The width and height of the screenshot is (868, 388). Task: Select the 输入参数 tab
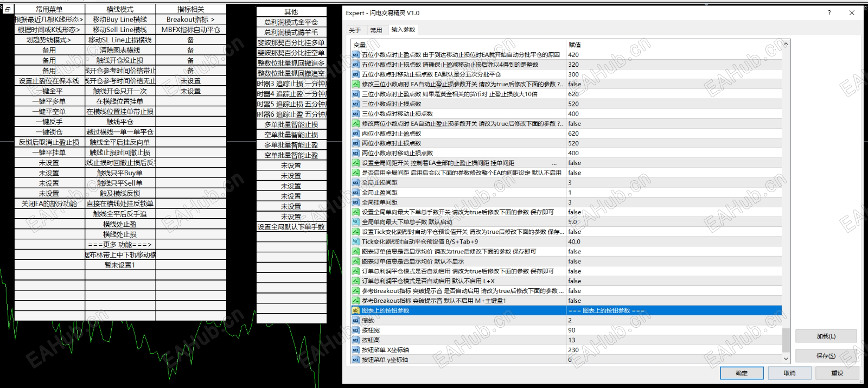[403, 30]
